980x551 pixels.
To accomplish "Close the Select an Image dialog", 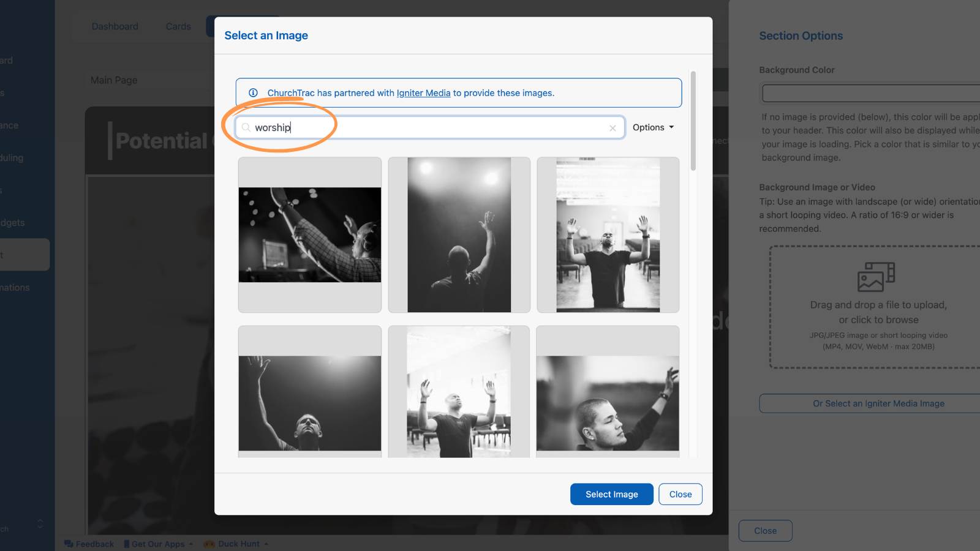I will pos(680,494).
